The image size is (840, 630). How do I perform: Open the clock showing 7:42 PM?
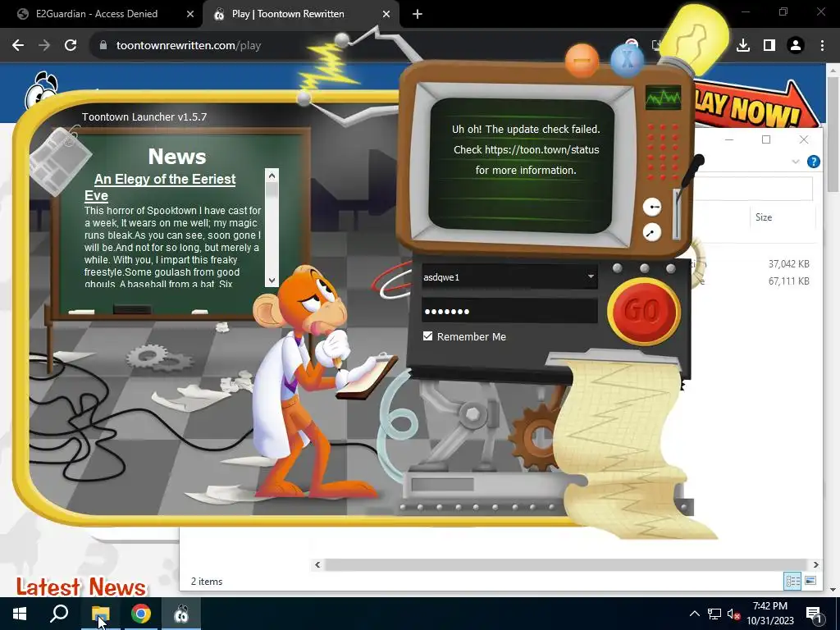point(770,614)
